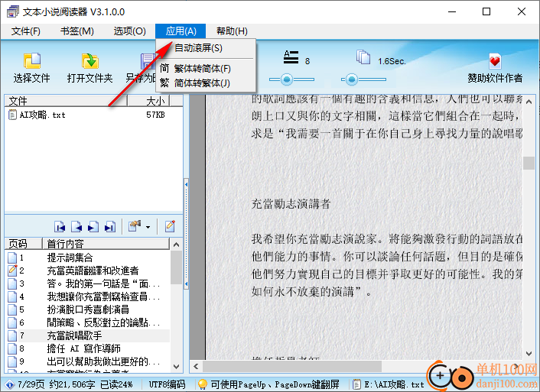Click the UTF8编码 status bar entry
This screenshot has height=392, width=540.
[167, 384]
